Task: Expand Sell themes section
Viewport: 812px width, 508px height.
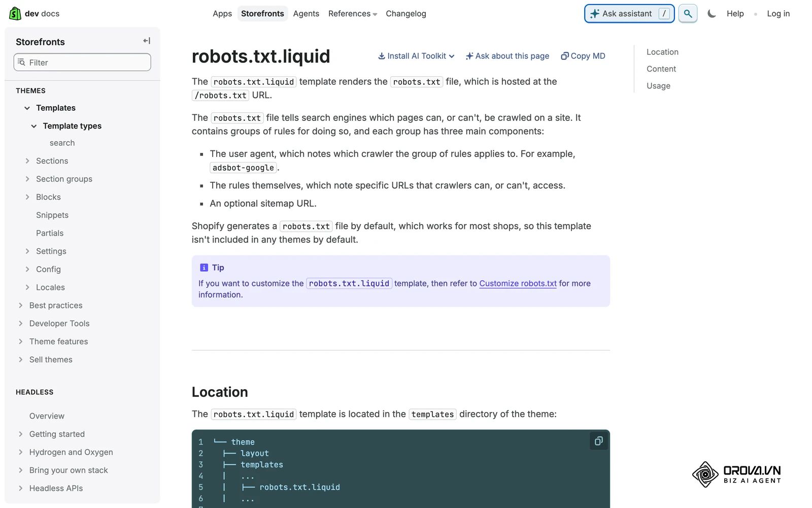Action: 21,360
